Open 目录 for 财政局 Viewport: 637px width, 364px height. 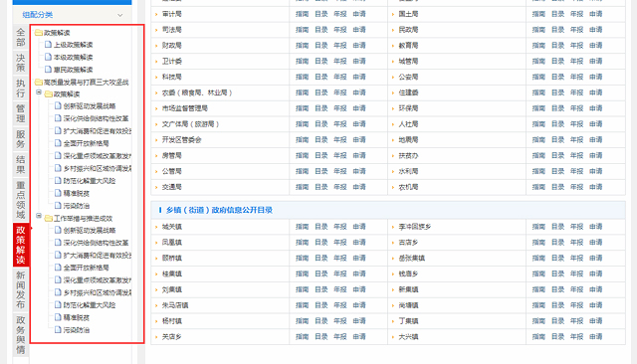(320, 46)
